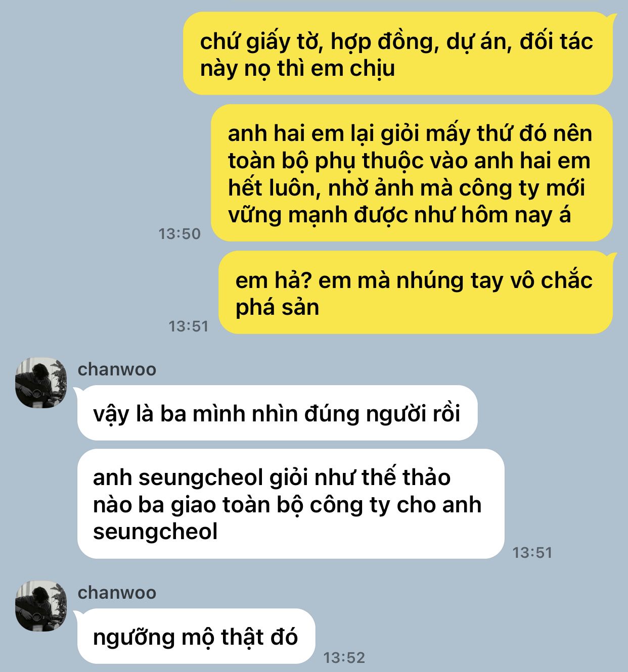Tap the yellow message starting 'anh hai em lại giỏi'
The height and width of the screenshot is (672, 628).
pos(412,173)
